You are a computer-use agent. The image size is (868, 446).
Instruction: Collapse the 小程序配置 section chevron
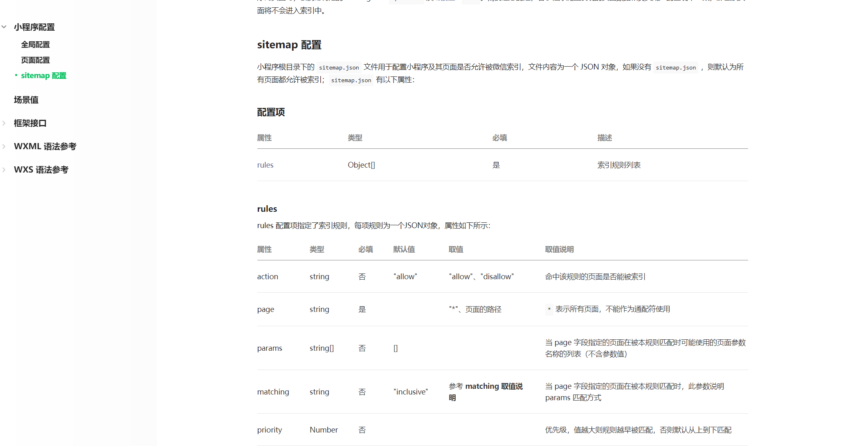point(4,27)
